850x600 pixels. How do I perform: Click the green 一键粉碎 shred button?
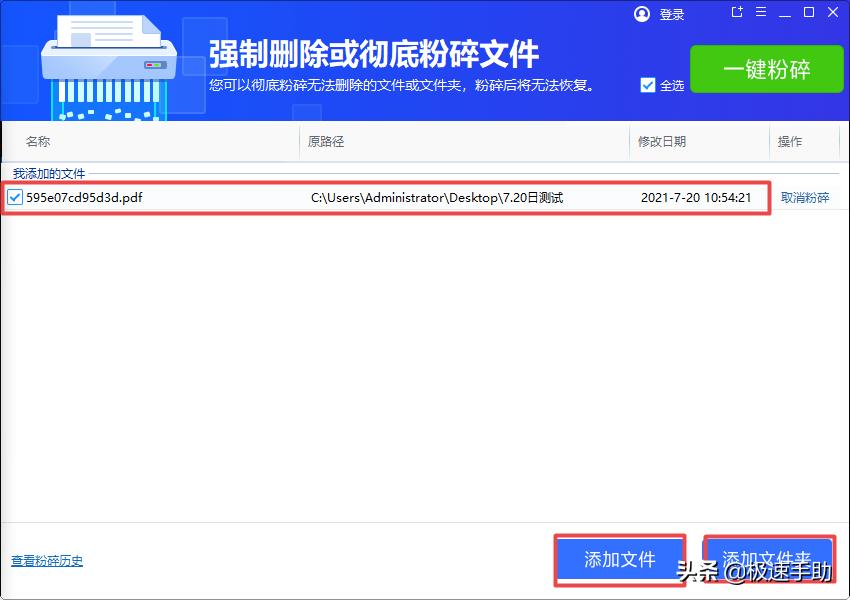pyautogui.click(x=766, y=69)
